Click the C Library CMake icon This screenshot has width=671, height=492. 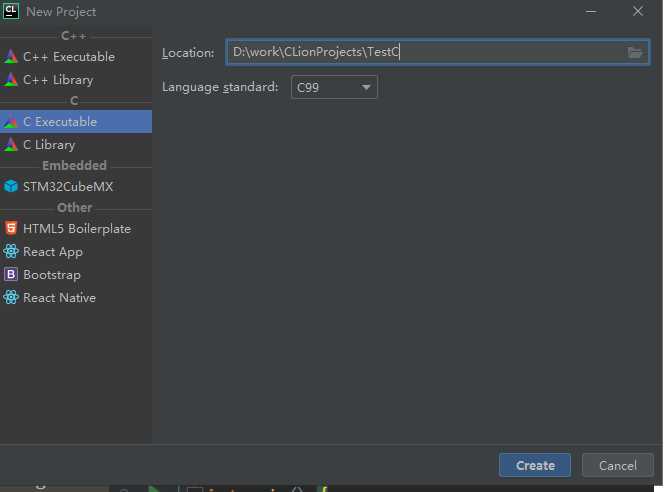pos(11,145)
